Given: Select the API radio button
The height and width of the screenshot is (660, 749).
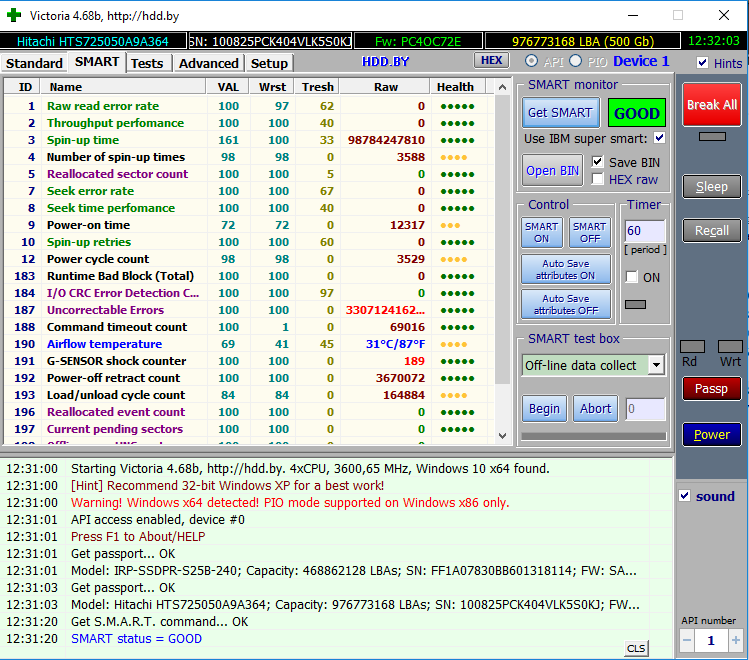Looking at the screenshot, I should pyautogui.click(x=531, y=61).
